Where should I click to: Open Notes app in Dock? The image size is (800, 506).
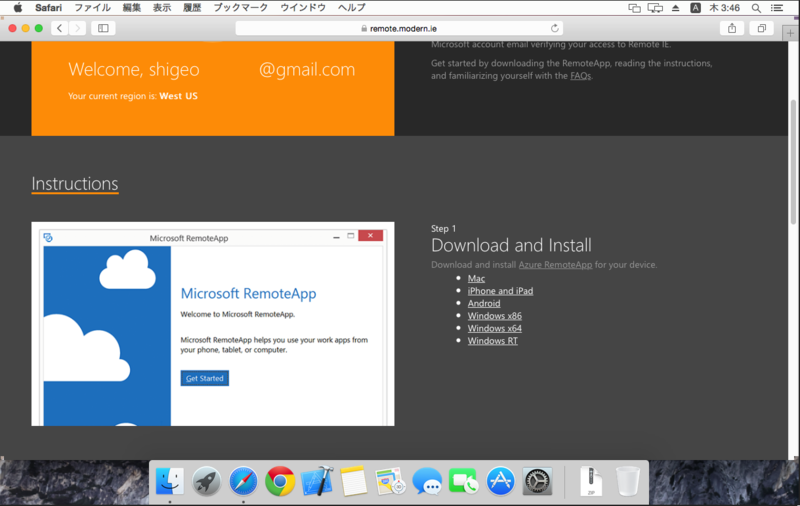click(x=354, y=480)
